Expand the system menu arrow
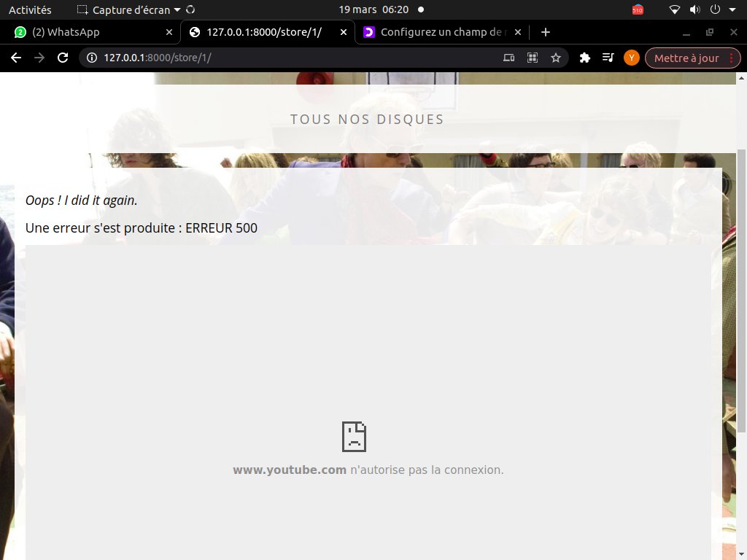747x560 pixels. click(x=732, y=9)
